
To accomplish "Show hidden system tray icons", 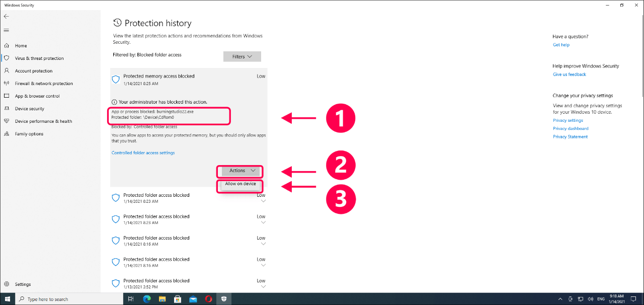I will pyautogui.click(x=560, y=299).
